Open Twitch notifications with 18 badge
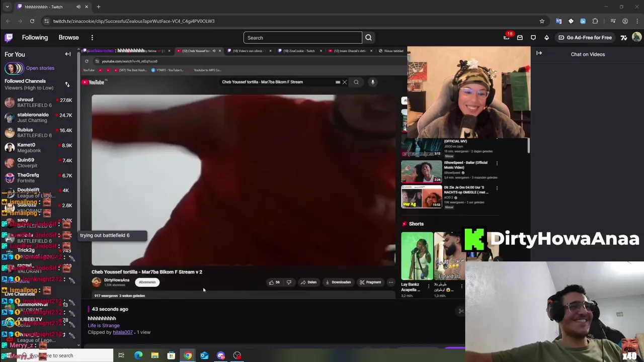 (507, 38)
